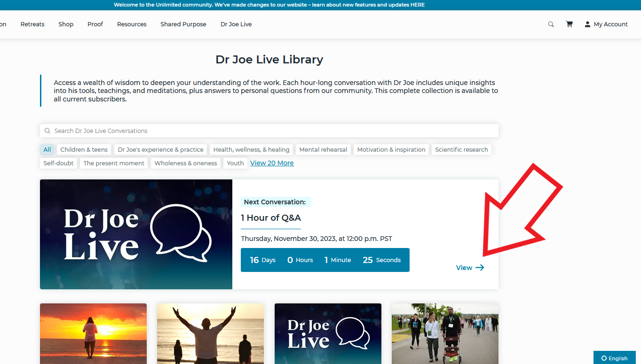Filter by Motivation & inspiration tag

pyautogui.click(x=391, y=150)
